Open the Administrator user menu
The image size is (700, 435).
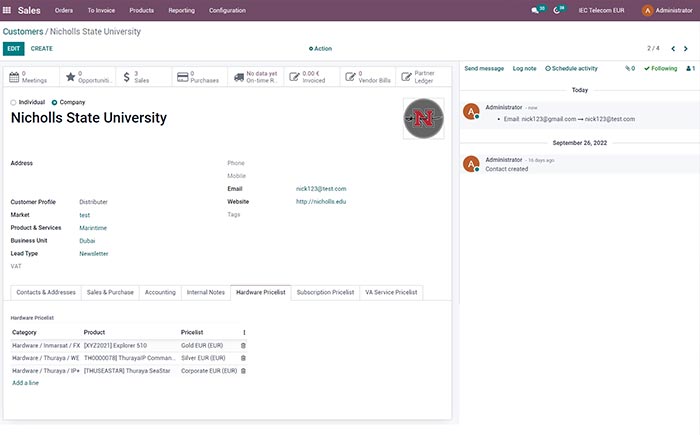[667, 10]
